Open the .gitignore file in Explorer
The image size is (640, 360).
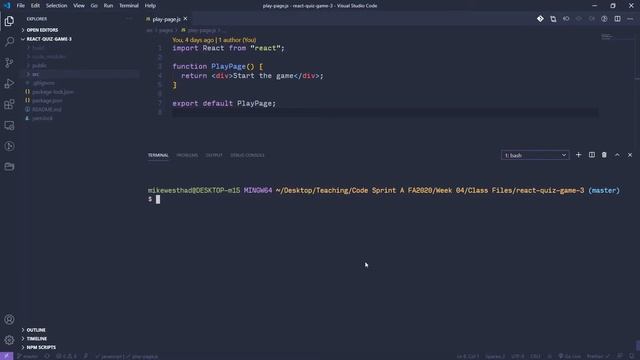coord(44,83)
